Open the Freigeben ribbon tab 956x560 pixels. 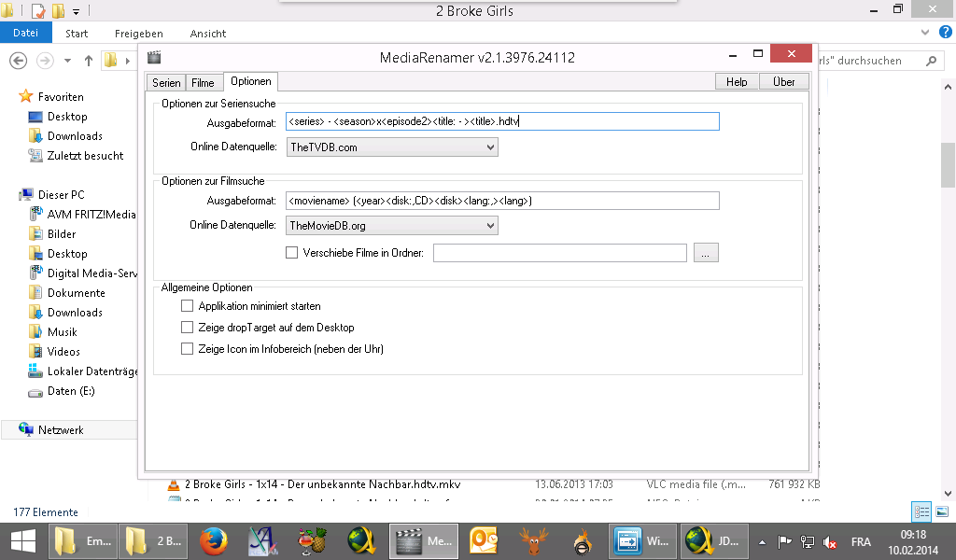pyautogui.click(x=139, y=34)
